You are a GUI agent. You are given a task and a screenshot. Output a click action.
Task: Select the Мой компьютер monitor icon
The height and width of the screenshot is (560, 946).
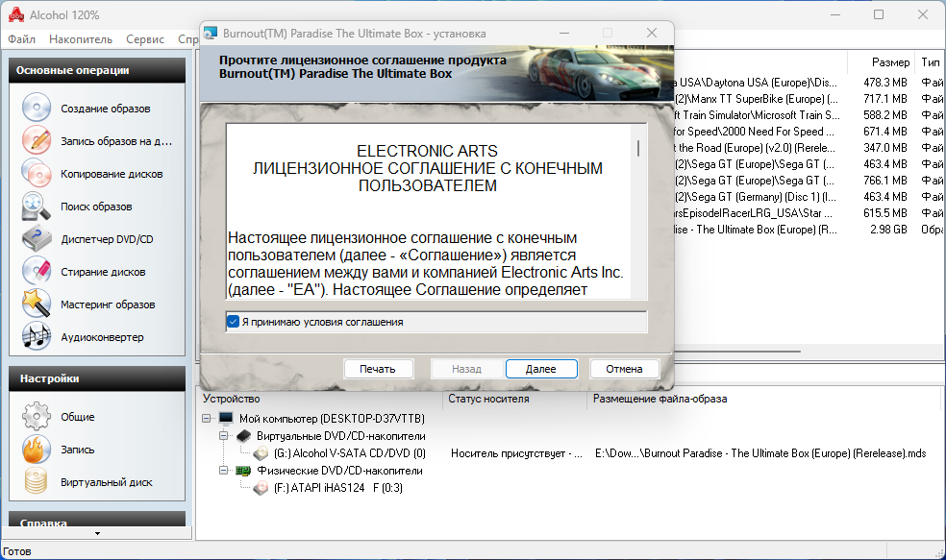pyautogui.click(x=226, y=418)
